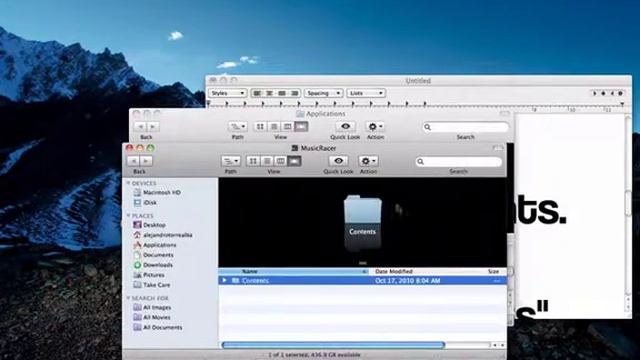Switch MusicRacer window to icon view
This screenshot has width=640, height=360.
point(253,161)
